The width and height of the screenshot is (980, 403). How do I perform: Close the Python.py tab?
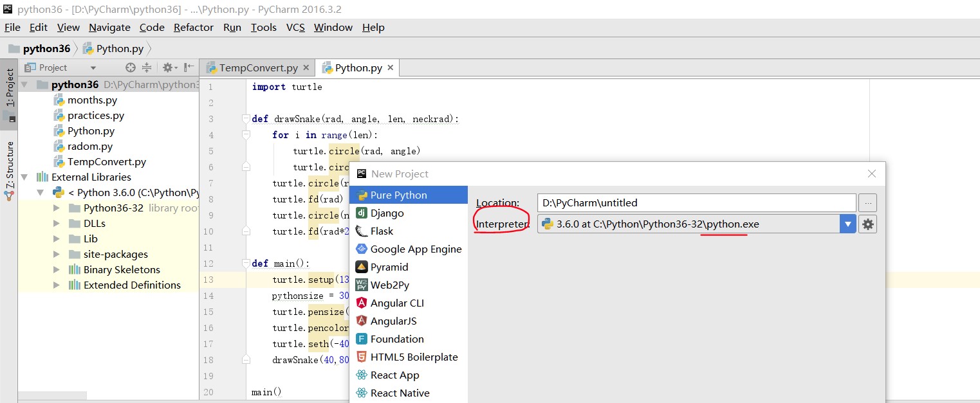click(x=390, y=67)
